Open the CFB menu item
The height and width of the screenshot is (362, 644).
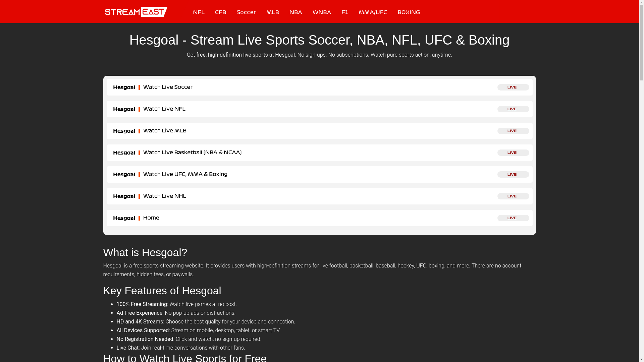tap(220, 12)
